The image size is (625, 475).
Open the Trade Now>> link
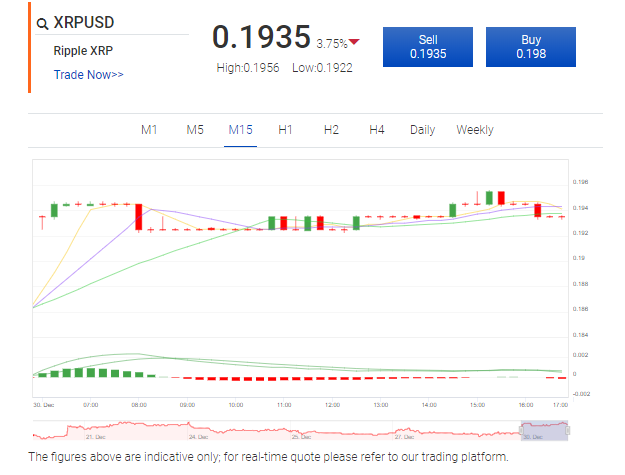click(88, 74)
